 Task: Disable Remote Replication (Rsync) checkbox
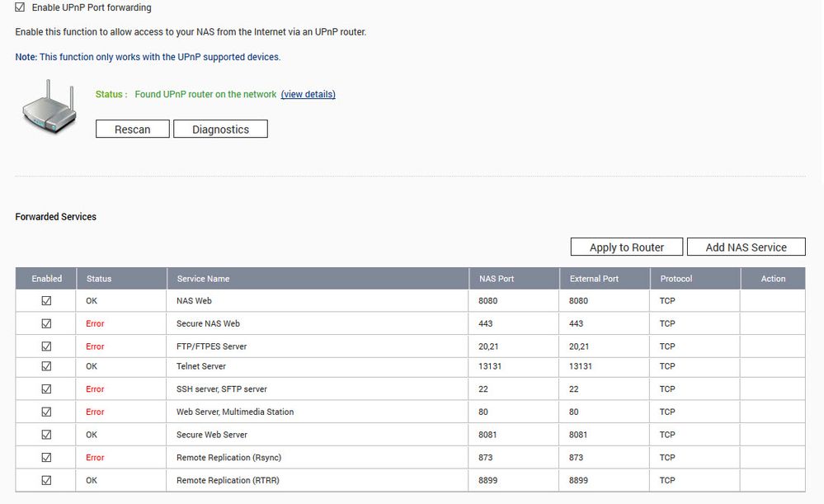(x=46, y=457)
